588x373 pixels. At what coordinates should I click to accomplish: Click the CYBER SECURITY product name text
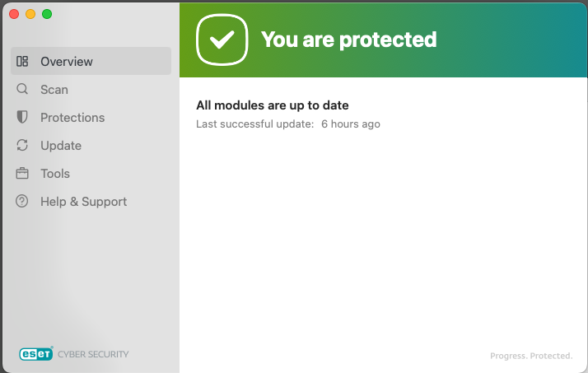click(93, 354)
